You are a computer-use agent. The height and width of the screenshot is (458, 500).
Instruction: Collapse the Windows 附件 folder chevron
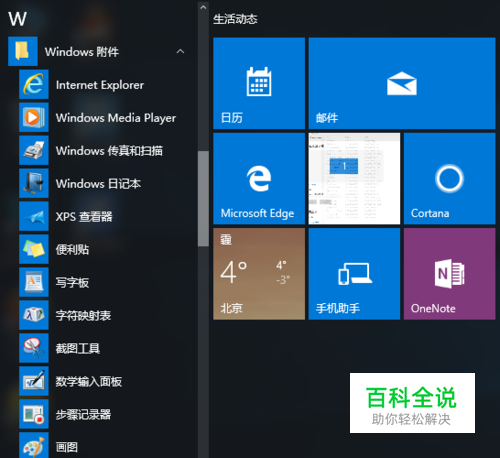pyautogui.click(x=180, y=51)
